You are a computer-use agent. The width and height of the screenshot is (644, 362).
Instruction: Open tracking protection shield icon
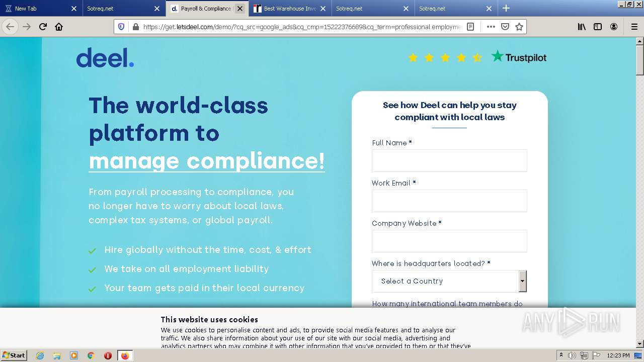pyautogui.click(x=121, y=27)
